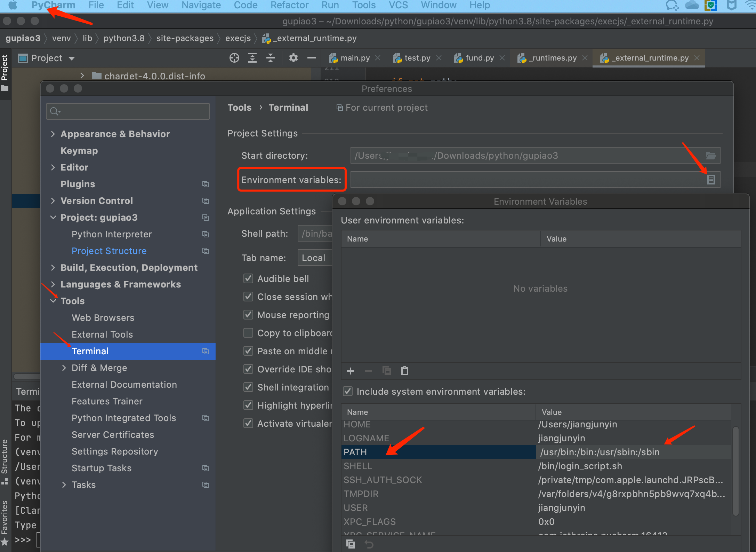The image size is (756, 552).
Task: Click the Collapse All icon in Project toolbar
Action: click(x=271, y=58)
